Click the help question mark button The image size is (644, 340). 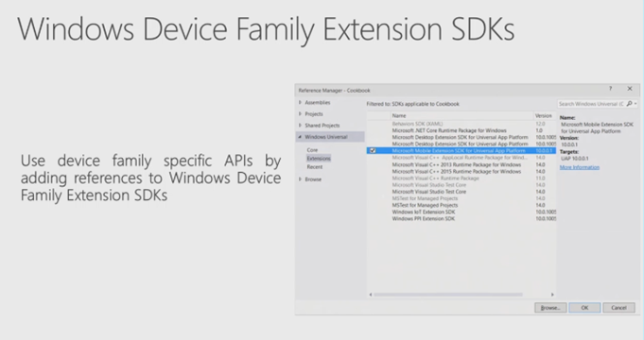point(610,89)
